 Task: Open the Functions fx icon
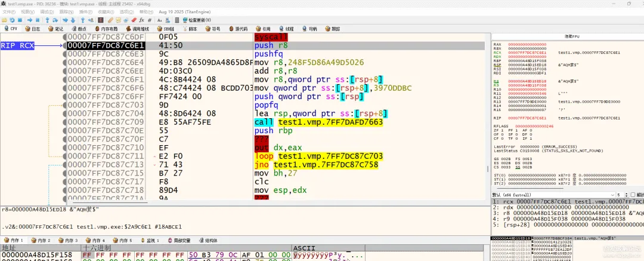[142, 20]
